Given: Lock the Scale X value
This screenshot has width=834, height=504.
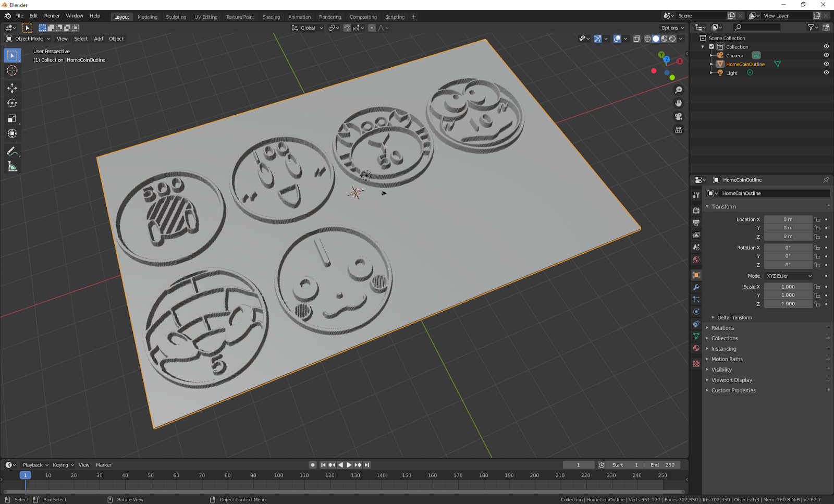Looking at the screenshot, I should click(x=817, y=287).
